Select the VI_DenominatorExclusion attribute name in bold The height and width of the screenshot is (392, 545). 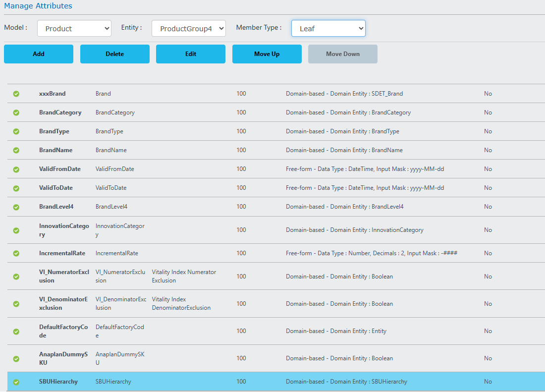click(x=63, y=303)
